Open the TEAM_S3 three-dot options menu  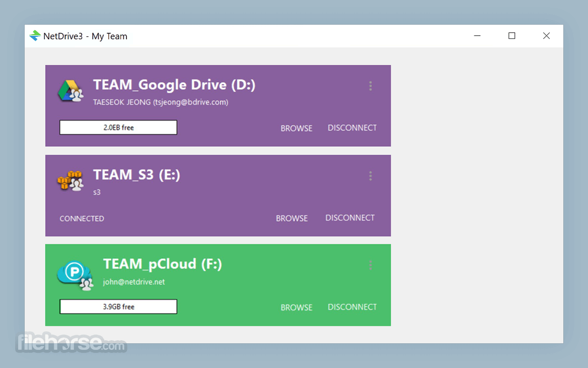[x=370, y=176]
